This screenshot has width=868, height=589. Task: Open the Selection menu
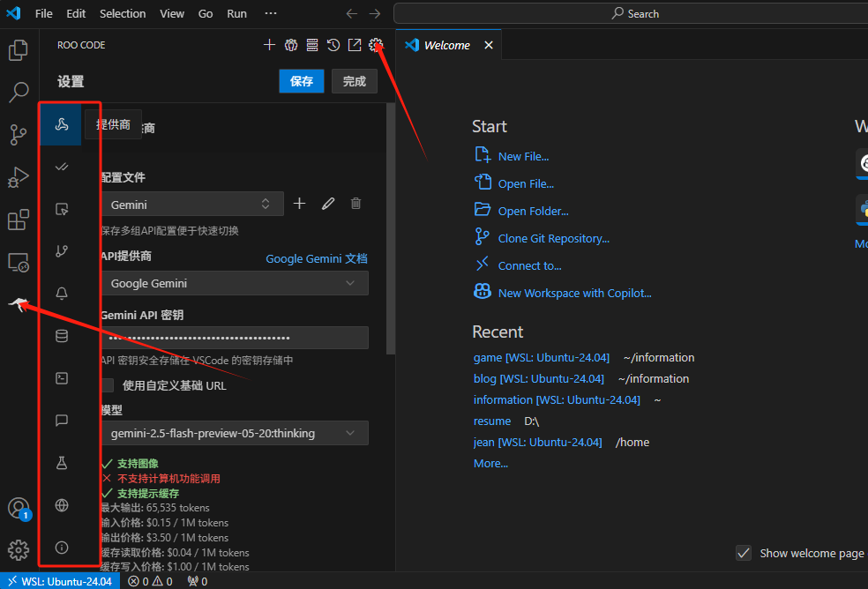point(123,14)
